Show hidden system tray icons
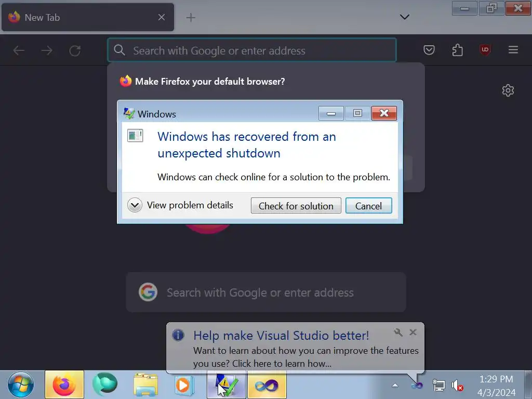Screen dimensions: 532x399 [x=395, y=385]
